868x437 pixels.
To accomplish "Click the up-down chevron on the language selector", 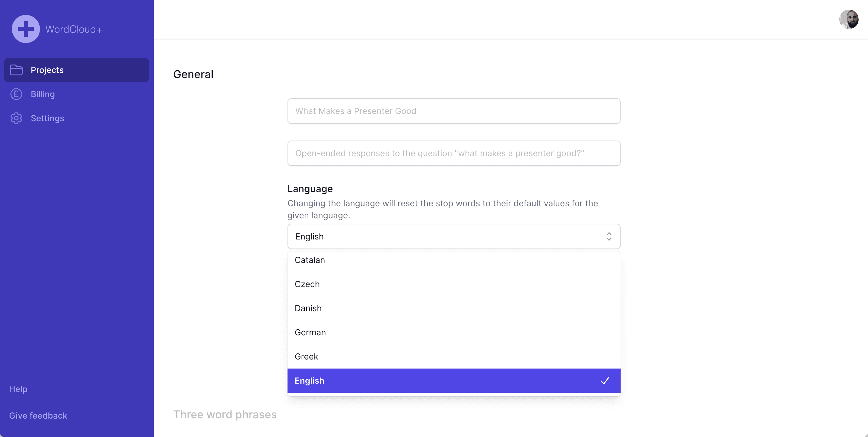I will point(609,236).
